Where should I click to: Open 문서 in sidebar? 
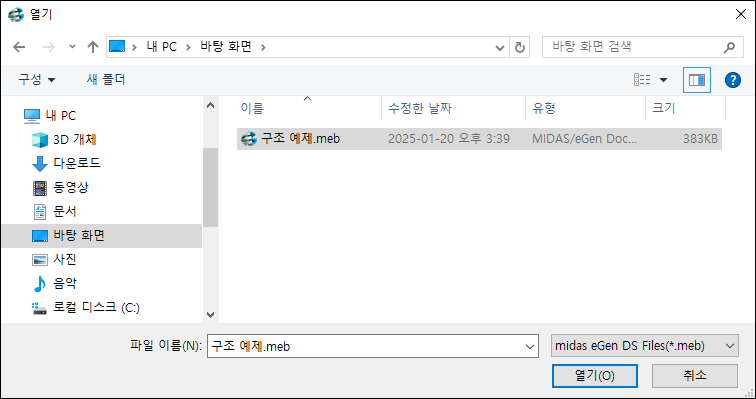pyautogui.click(x=54, y=211)
